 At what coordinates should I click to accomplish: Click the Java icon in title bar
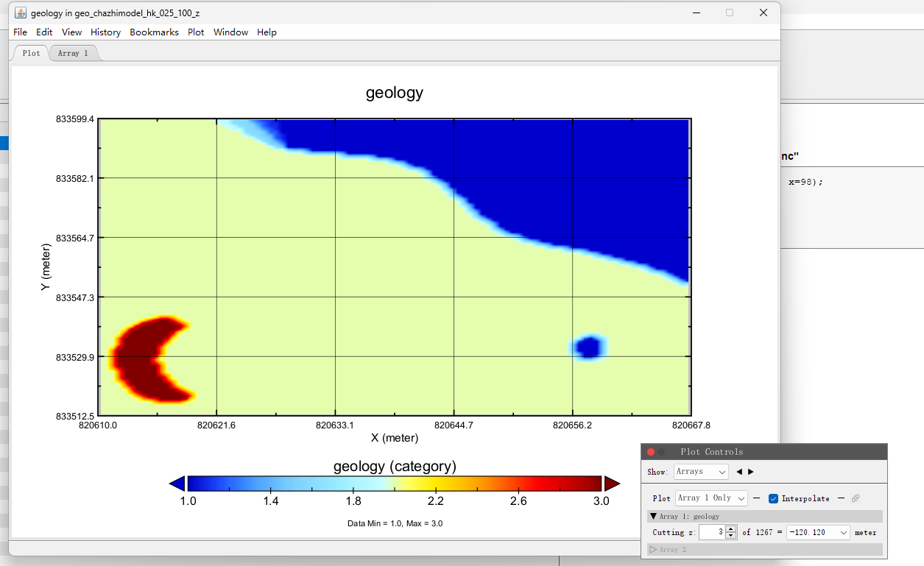coord(21,13)
